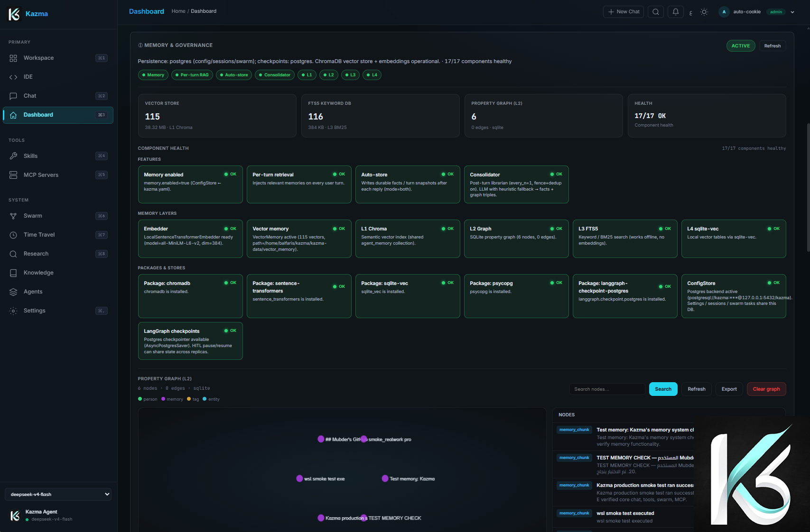Click the language glyph beside the bell
Image resolution: width=810 pixels, height=532 pixels.
click(x=691, y=13)
